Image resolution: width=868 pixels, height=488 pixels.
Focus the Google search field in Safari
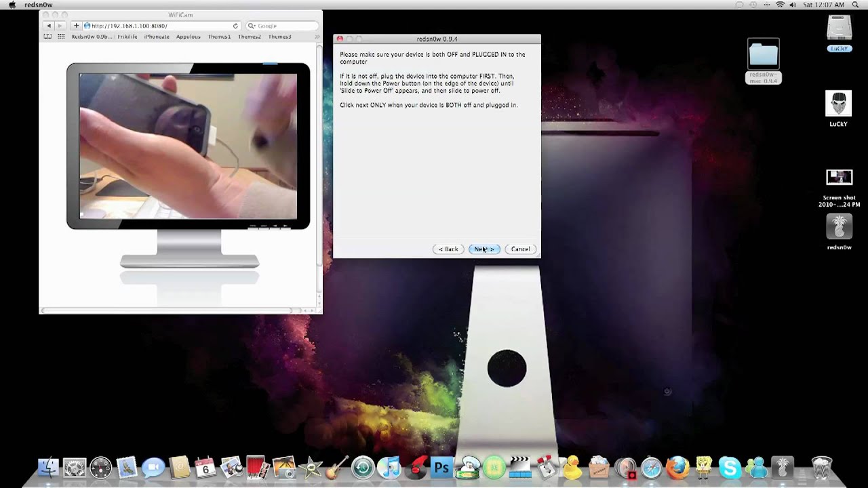[x=281, y=26]
